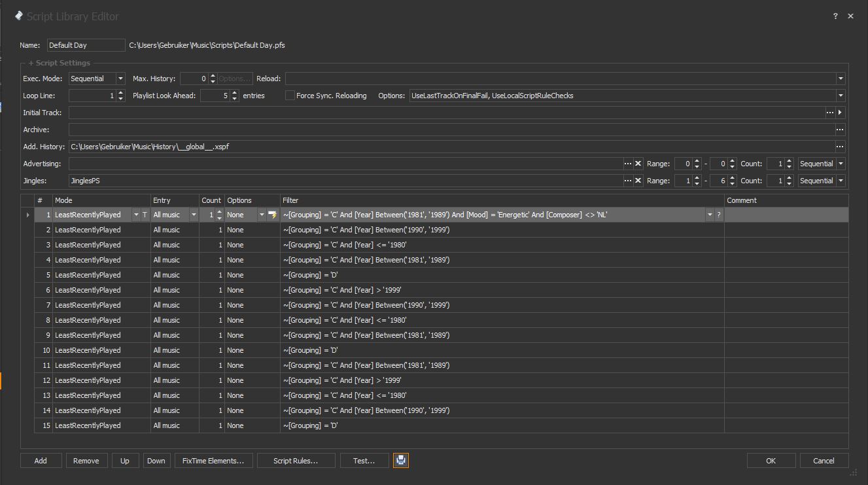The width and height of the screenshot is (868, 485).
Task: Expand the script Options dropdown
Action: point(841,96)
